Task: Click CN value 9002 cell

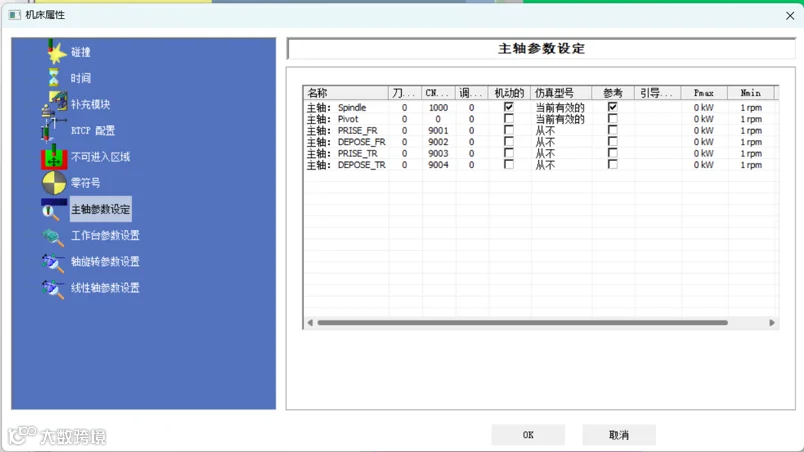Action: coord(438,142)
